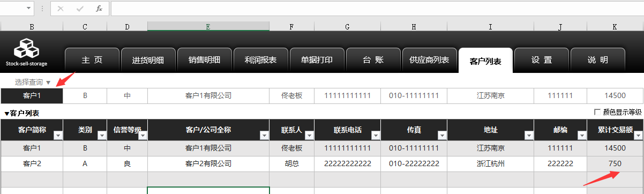Open the 累计交易额 column filter dropdown
The image size is (644, 194).
pos(638,136)
